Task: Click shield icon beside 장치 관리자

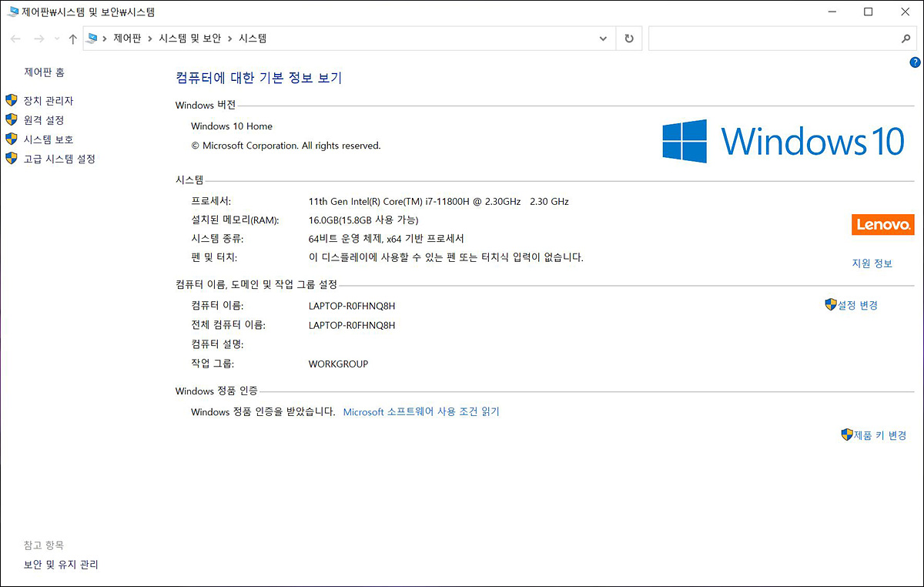Action: click(11, 100)
